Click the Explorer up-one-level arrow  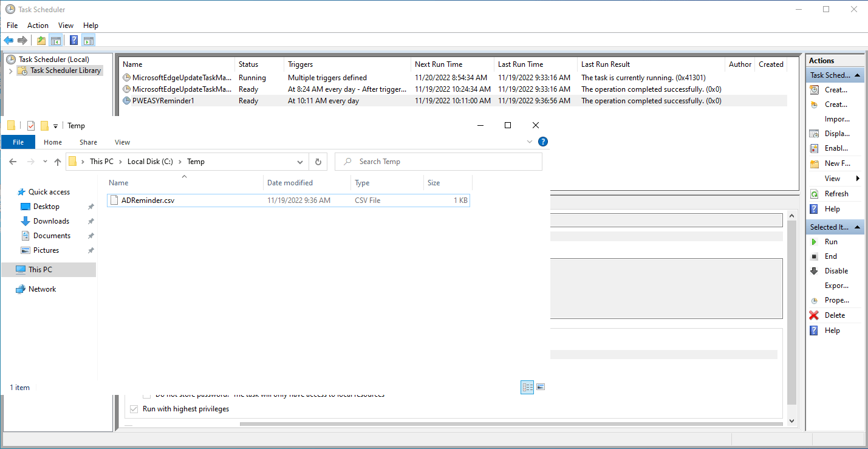click(58, 162)
